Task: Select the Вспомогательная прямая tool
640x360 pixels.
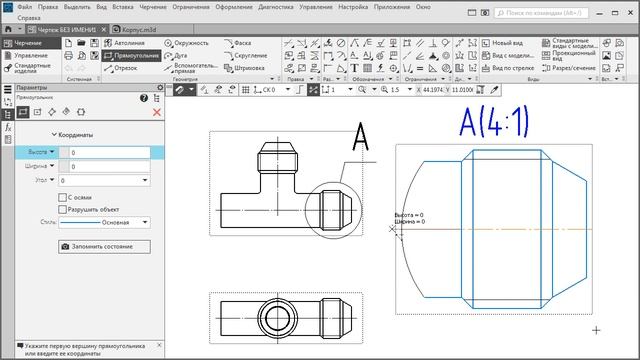Action: pos(191,68)
